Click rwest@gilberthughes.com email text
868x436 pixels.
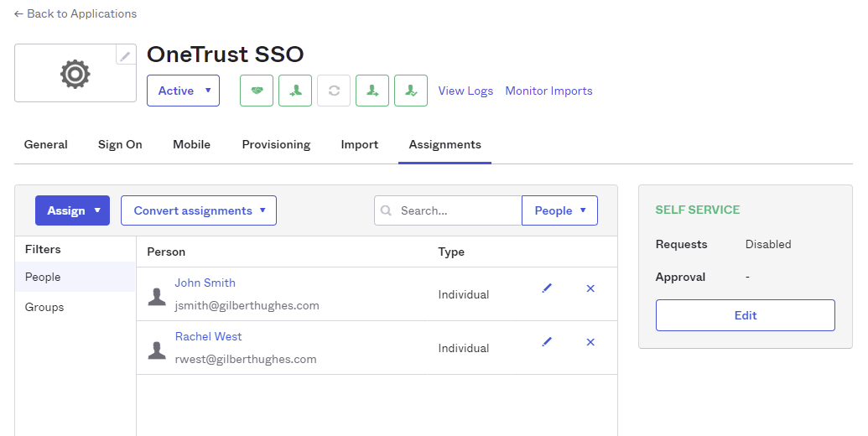tap(246, 359)
